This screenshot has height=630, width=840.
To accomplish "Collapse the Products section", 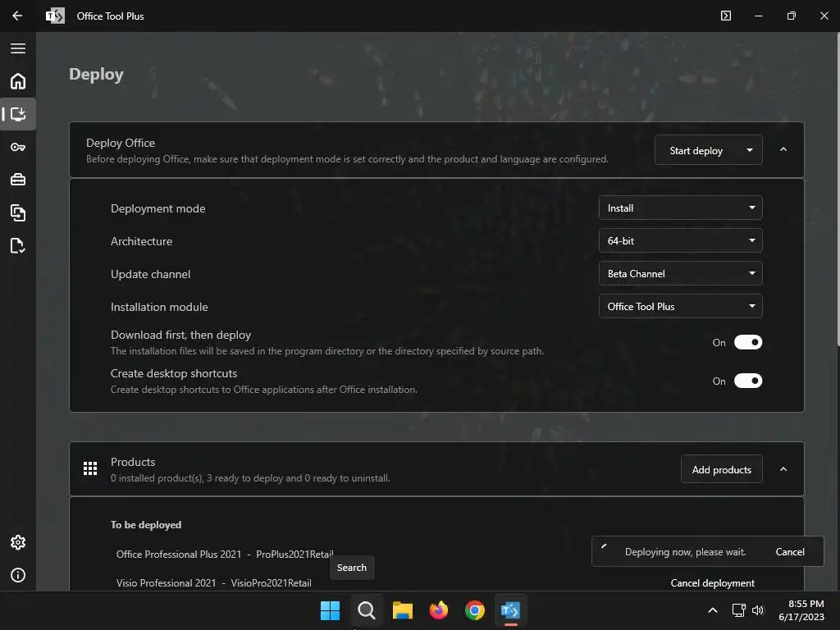I will pos(783,469).
